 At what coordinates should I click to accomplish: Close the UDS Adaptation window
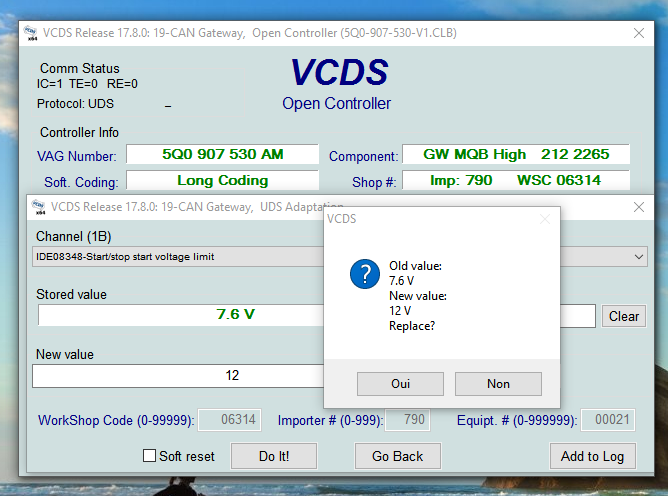coord(639,207)
